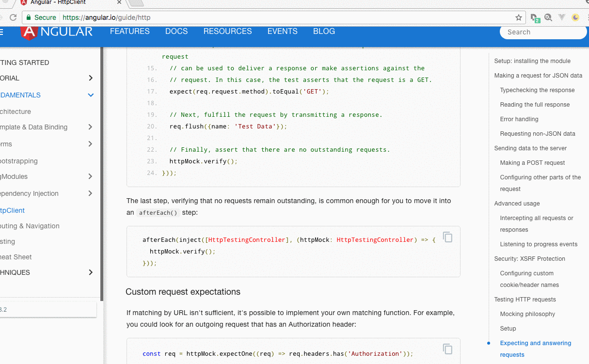Screen dimensions: 589x364
Task: Open the DOCS nav item
Action: [176, 32]
